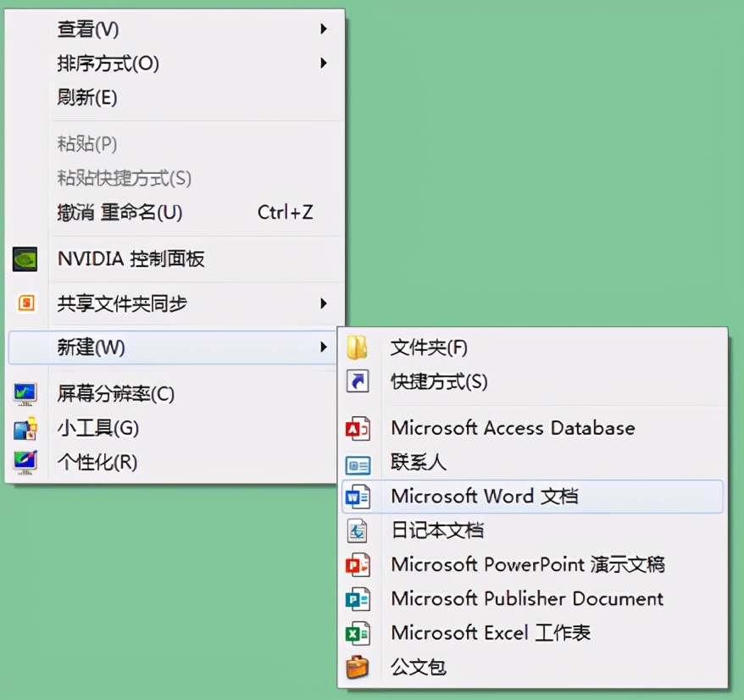This screenshot has height=700, width=744.
Task: Click the NVIDIA 控制面板 icon
Action: [x=24, y=259]
